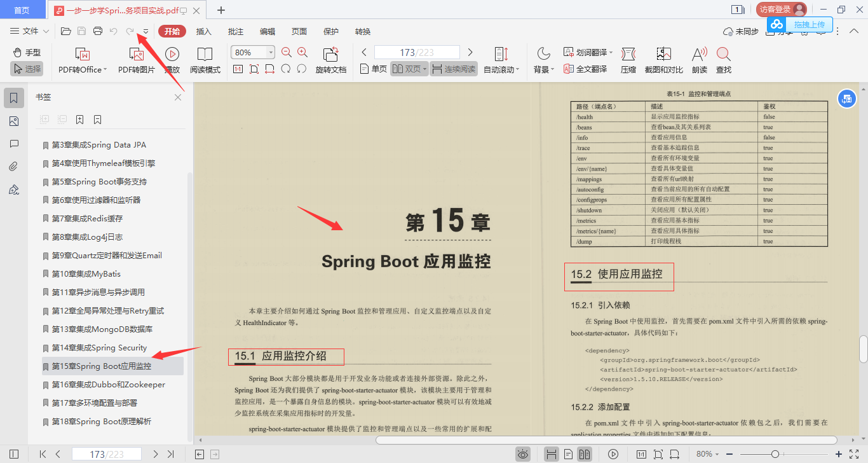Toggle eye protection mode in status bar
The image size is (868, 463).
523,454
